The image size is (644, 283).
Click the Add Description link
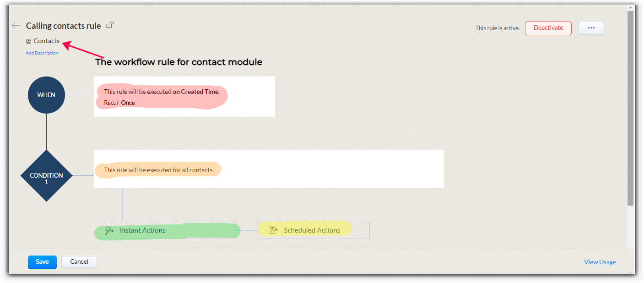click(42, 53)
